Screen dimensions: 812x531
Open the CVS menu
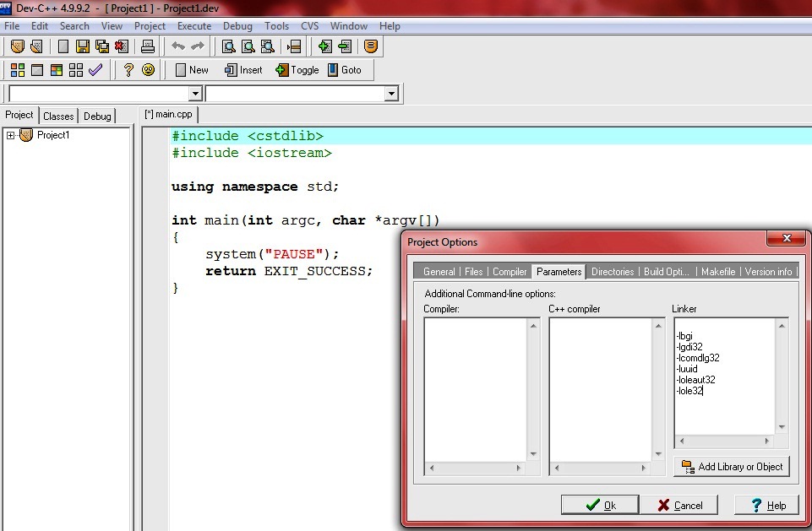pos(310,26)
